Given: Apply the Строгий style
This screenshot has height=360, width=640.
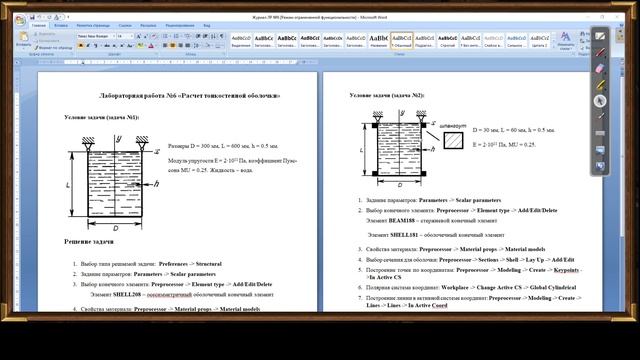Looking at the screenshot, I should 447,40.
